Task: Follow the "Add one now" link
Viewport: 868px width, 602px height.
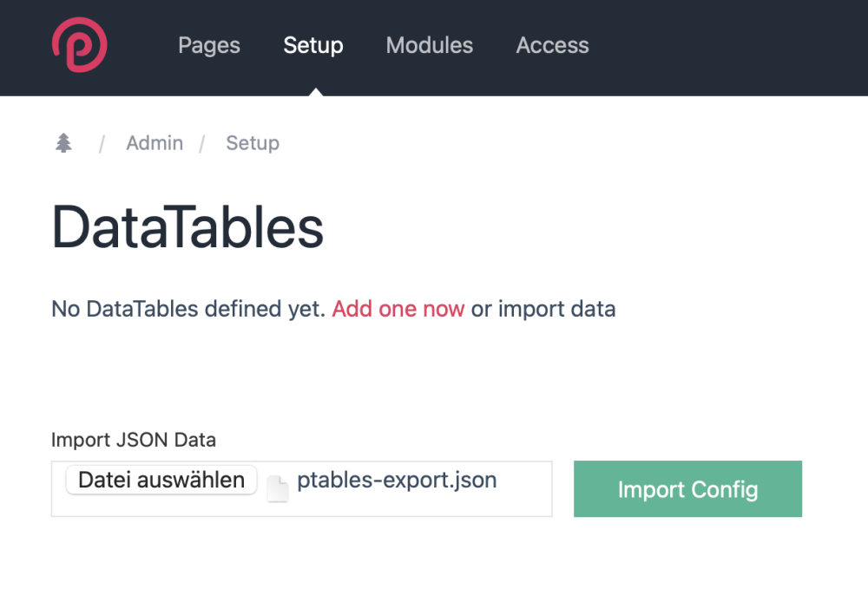Action: 398,309
